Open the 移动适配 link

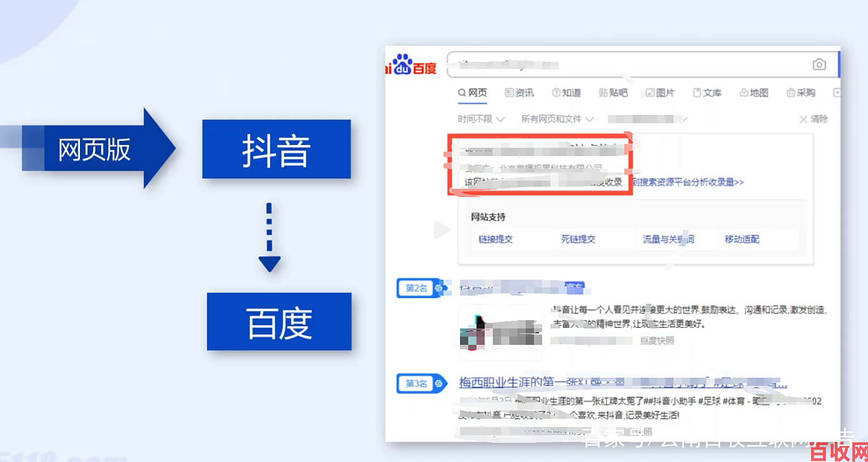pyautogui.click(x=741, y=239)
